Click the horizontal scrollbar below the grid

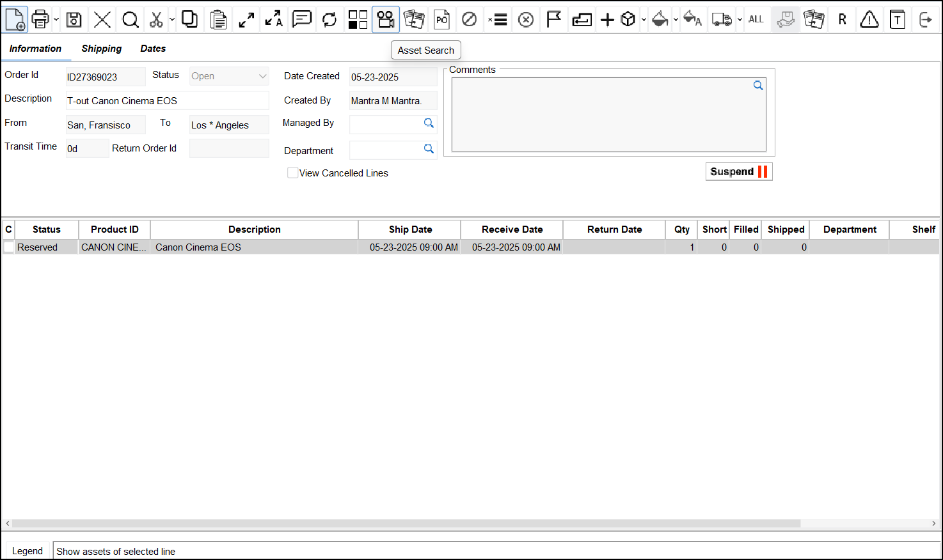(406, 524)
